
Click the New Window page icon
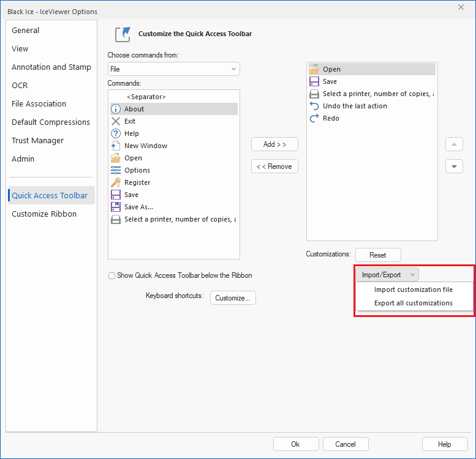point(116,146)
